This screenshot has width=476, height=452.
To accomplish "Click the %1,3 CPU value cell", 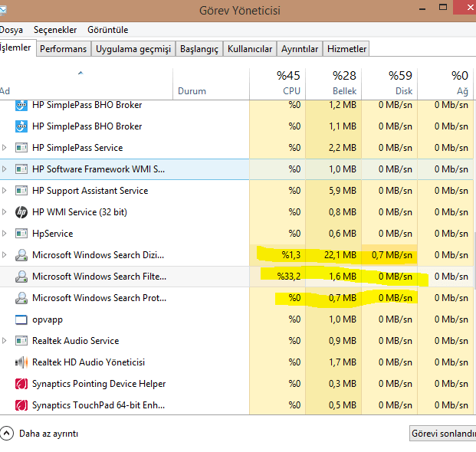I will [277, 255].
